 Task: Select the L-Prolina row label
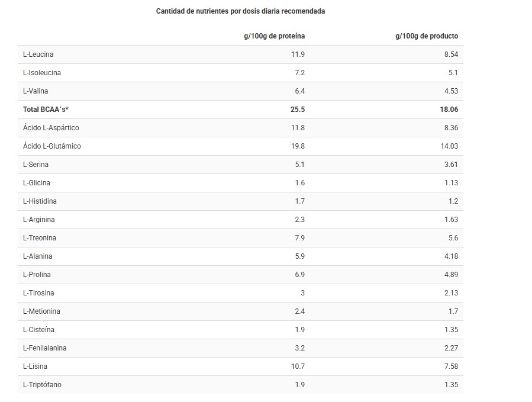(37, 275)
